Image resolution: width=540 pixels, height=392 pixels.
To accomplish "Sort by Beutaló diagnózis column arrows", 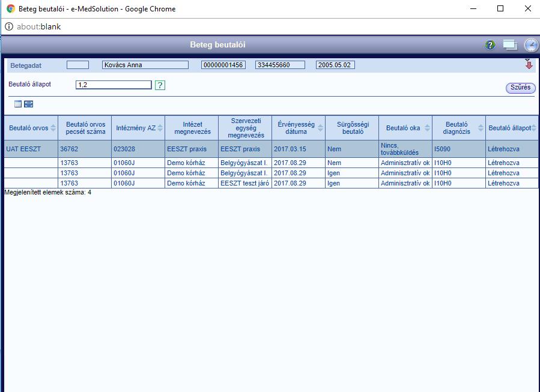I will pyautogui.click(x=481, y=128).
